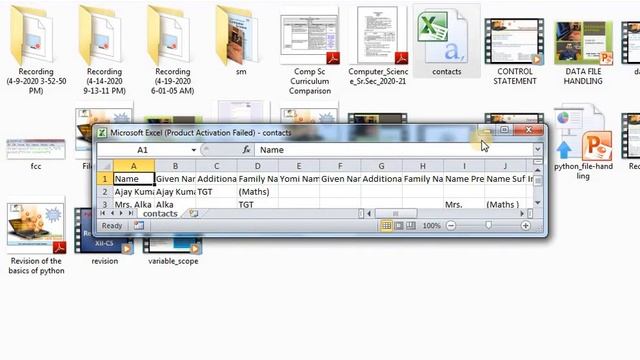Click previous sheet navigation arrow
Screen dimensions: 640x360
112,213
